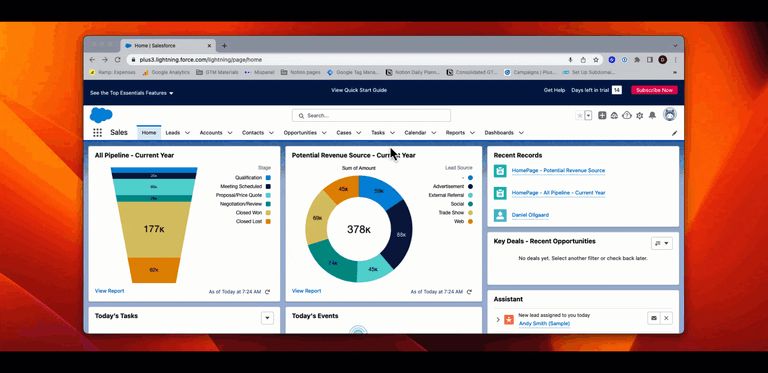Image resolution: width=768 pixels, height=373 pixels.
Task: Click the Advertisement legend color swatch
Action: tap(470, 186)
